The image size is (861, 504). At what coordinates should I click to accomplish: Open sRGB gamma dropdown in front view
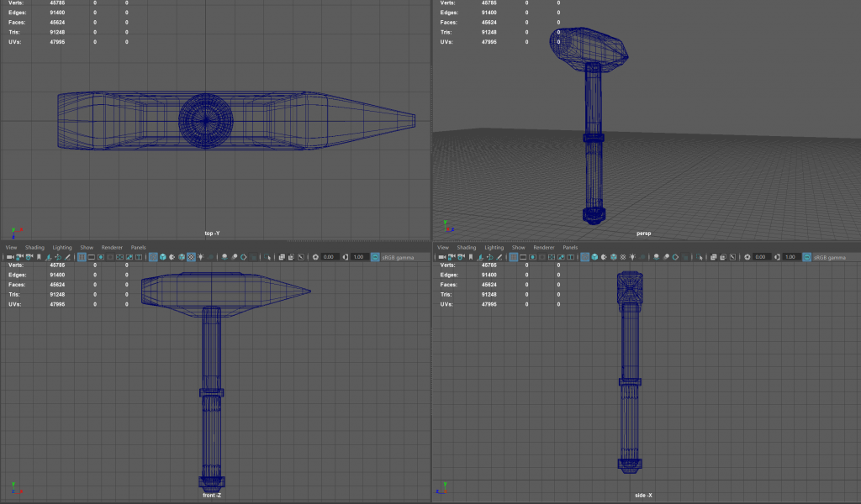tap(399, 257)
